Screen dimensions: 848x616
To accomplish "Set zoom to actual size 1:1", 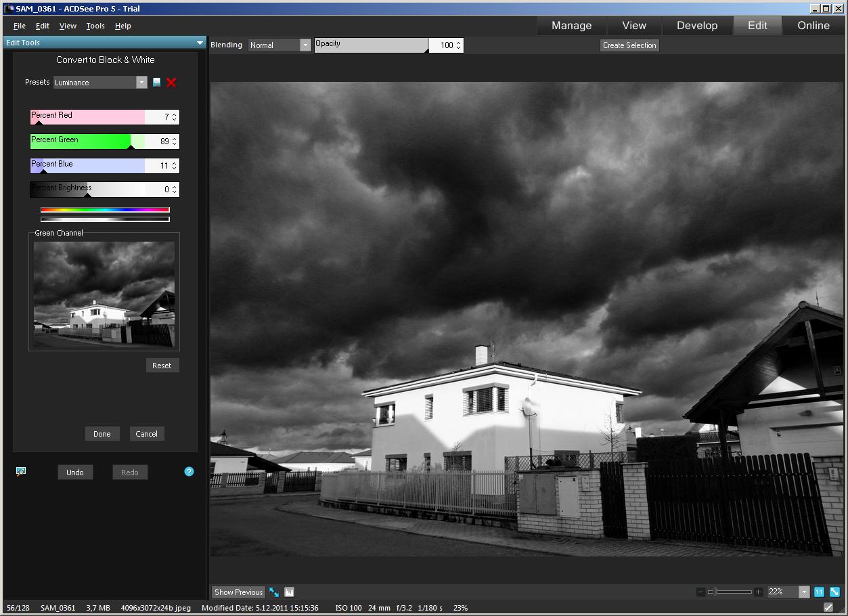I will click(819, 592).
